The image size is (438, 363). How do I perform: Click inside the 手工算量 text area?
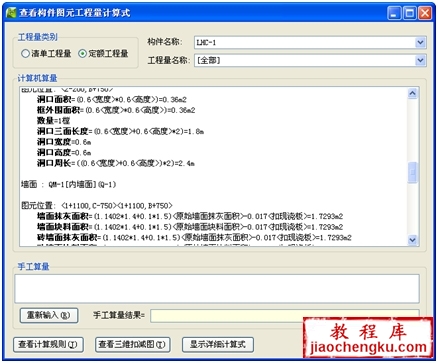click(x=217, y=289)
